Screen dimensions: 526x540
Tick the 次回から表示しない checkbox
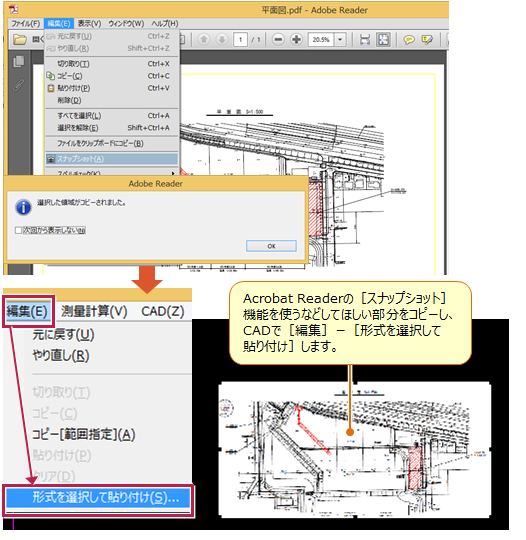tap(18, 230)
